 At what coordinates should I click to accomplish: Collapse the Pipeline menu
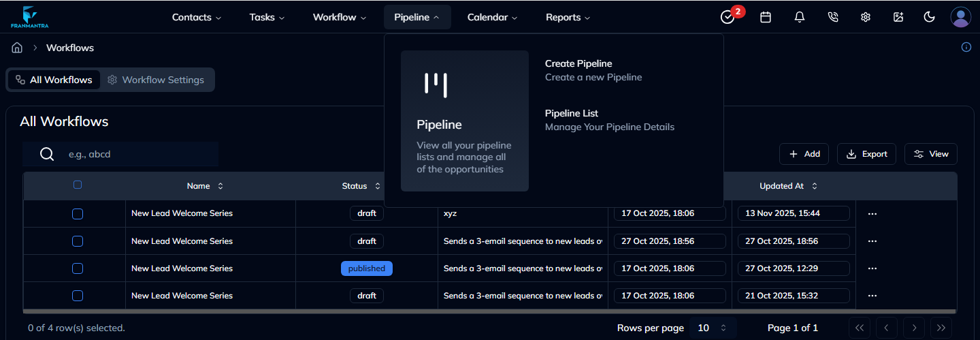417,17
